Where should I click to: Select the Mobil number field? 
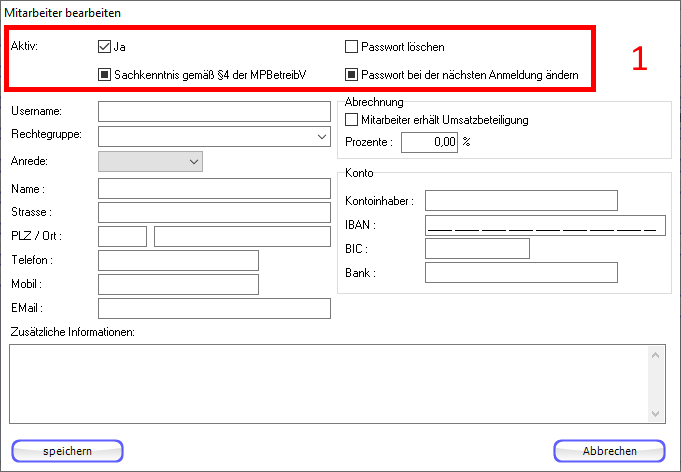(178, 284)
